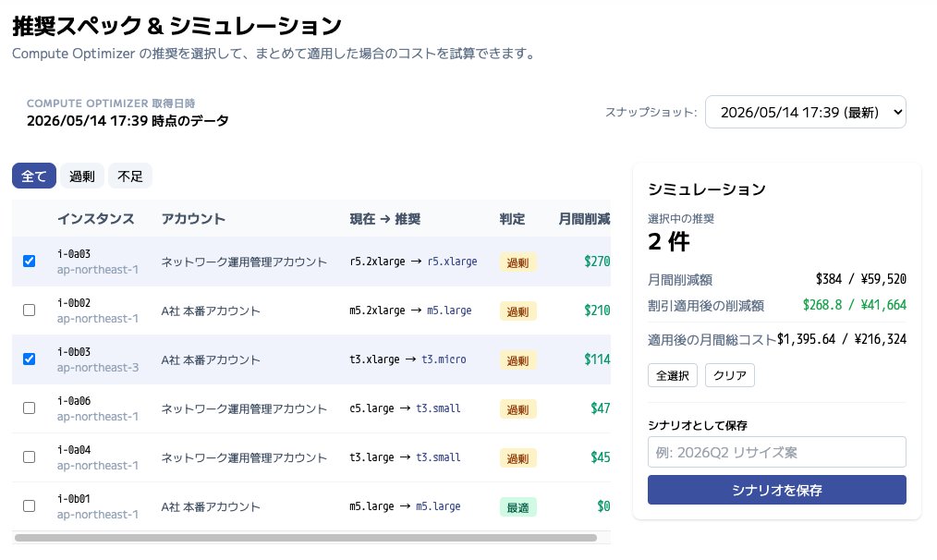Click m5.2xlarge → m5.large recommendation
The height and width of the screenshot is (560, 937).
click(x=410, y=310)
